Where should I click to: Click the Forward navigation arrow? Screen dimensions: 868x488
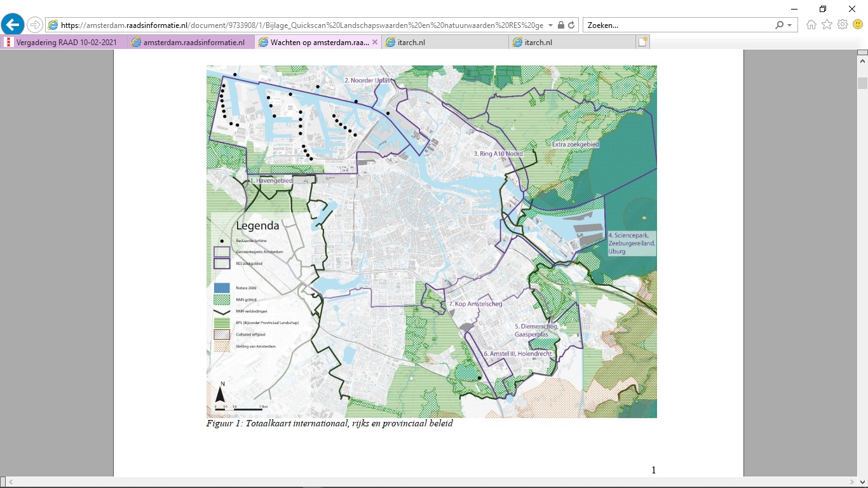(x=35, y=25)
